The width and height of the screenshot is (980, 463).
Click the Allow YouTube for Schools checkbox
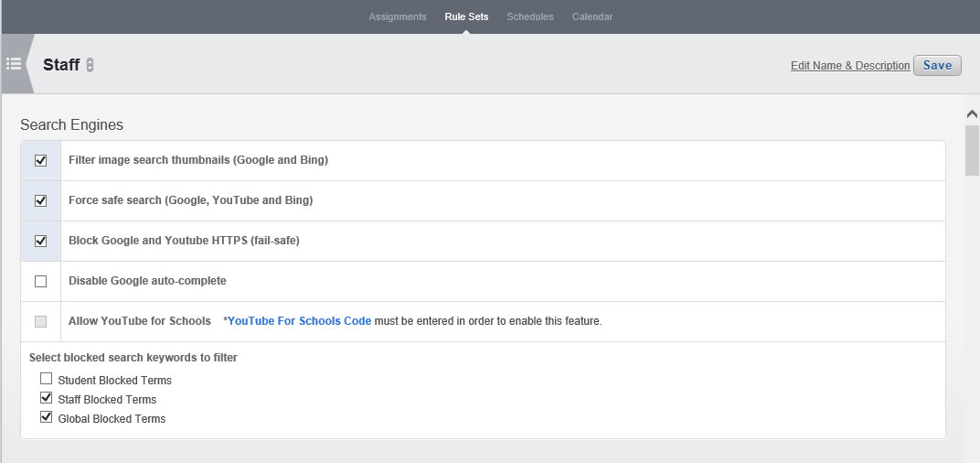tap(40, 321)
